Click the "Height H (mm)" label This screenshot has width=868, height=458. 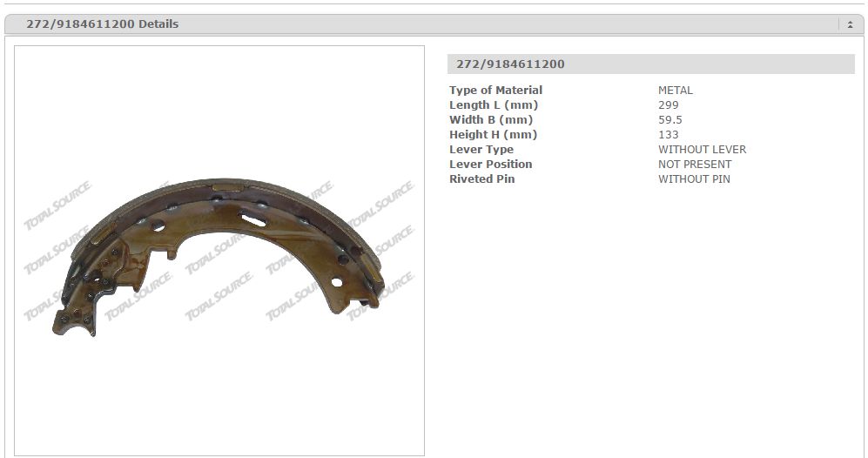(493, 134)
